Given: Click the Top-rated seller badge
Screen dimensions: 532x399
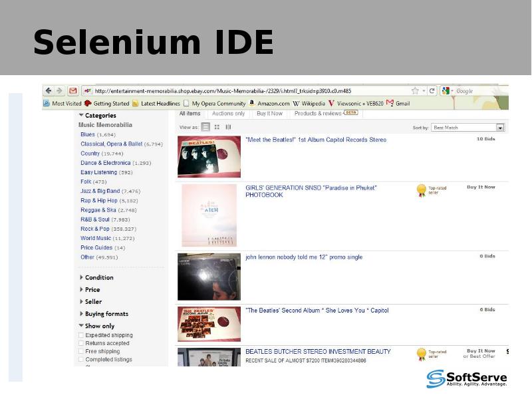Looking at the screenshot, I should (x=420, y=189).
